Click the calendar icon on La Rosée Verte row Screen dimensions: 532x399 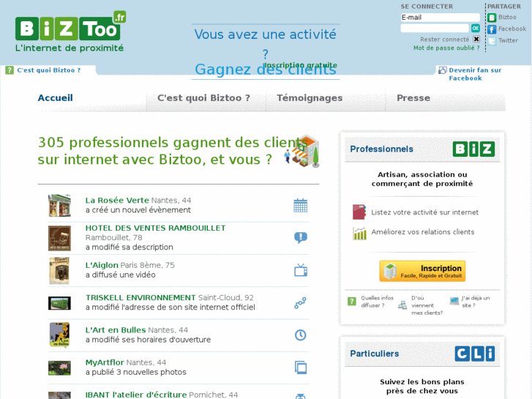[300, 206]
